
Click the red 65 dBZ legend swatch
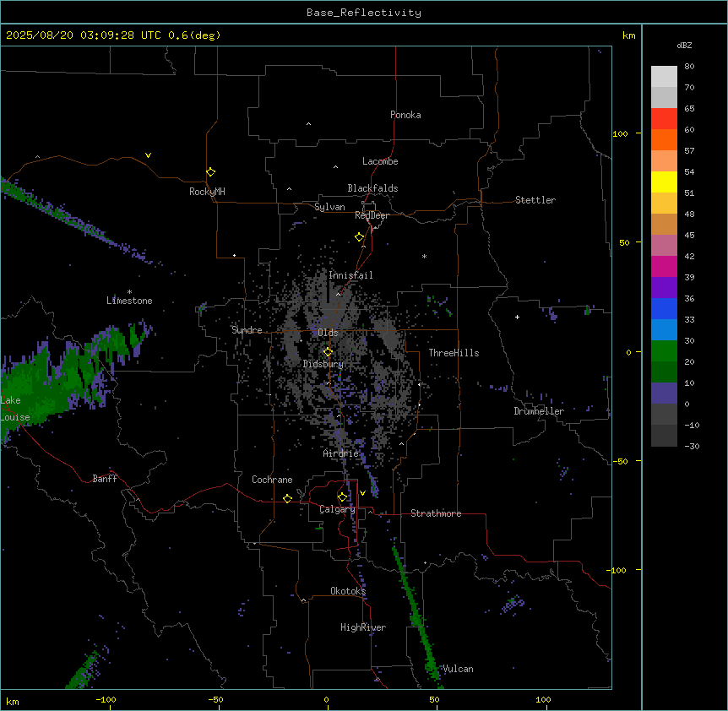(664, 119)
